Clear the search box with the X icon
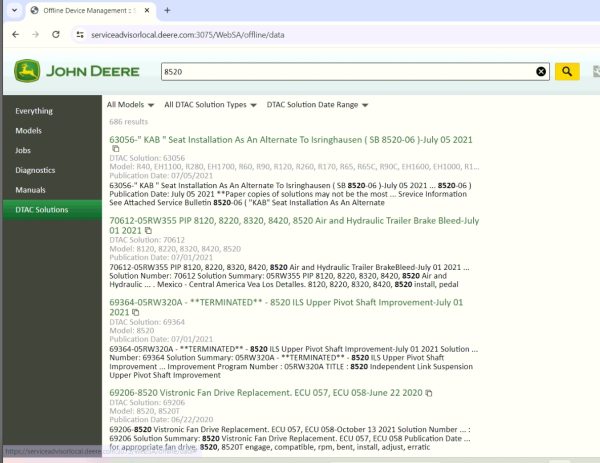The height and width of the screenshot is (463, 600). 541,72
